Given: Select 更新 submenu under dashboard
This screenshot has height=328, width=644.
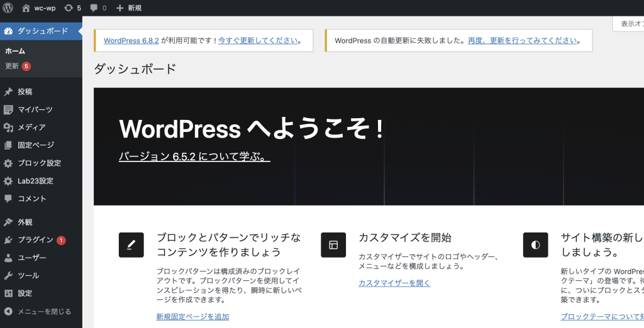Looking at the screenshot, I should (12, 66).
